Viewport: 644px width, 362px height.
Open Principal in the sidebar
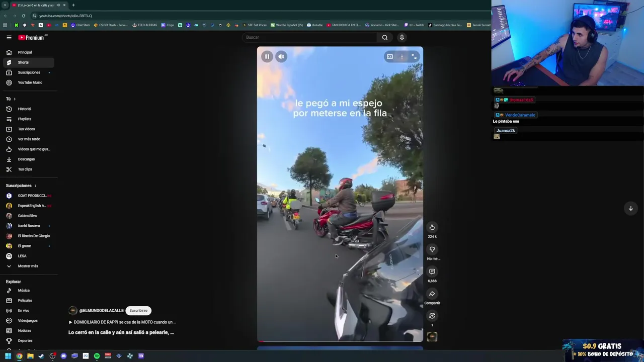coord(28,52)
